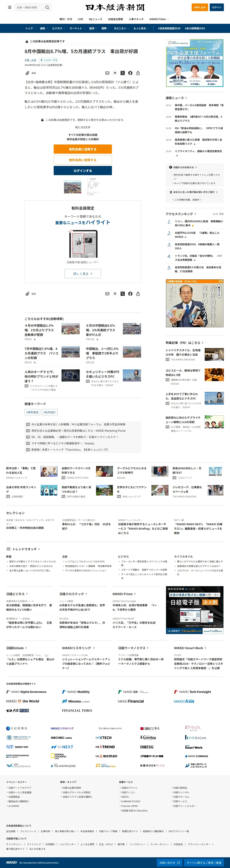Share article by email, top mail icon
The image size is (230, 868).
click(x=107, y=73)
